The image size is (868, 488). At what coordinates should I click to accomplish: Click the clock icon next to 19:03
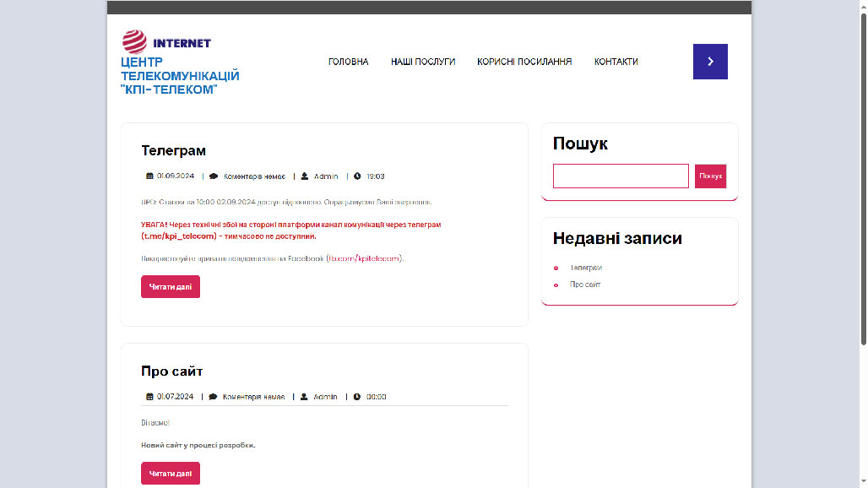tap(357, 176)
